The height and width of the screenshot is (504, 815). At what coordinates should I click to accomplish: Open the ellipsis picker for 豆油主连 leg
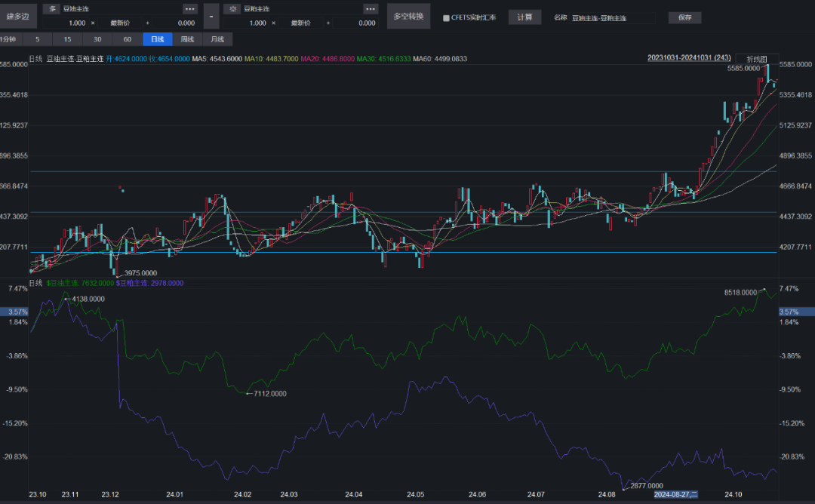click(x=190, y=9)
